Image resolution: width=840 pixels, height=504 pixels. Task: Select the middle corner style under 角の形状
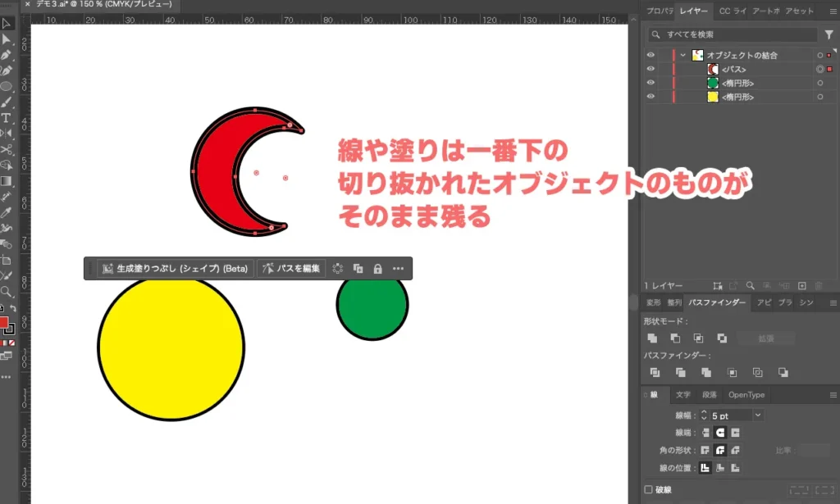pyautogui.click(x=720, y=450)
